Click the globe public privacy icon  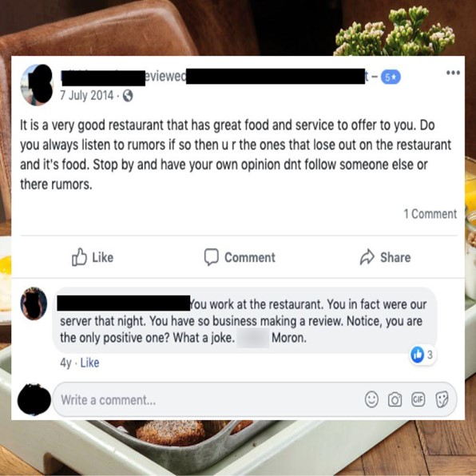coord(128,96)
